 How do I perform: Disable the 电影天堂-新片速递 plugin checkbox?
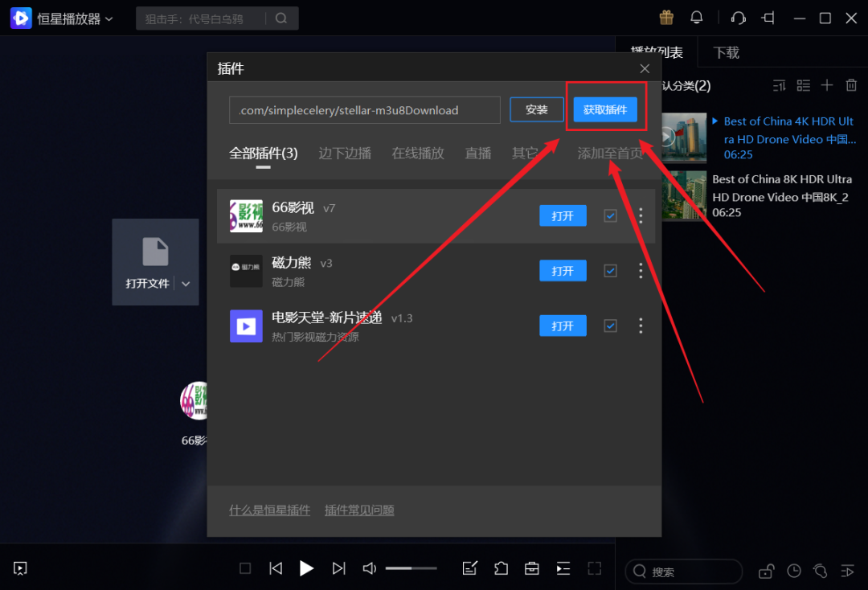coord(610,326)
